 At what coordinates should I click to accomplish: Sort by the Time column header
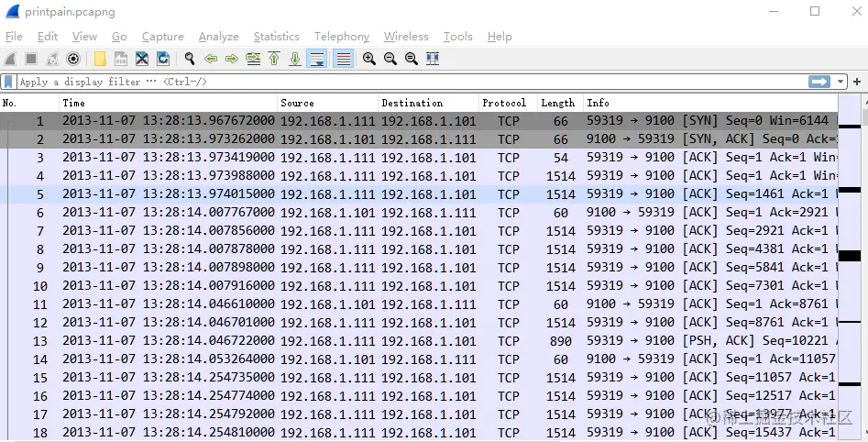pyautogui.click(x=169, y=103)
